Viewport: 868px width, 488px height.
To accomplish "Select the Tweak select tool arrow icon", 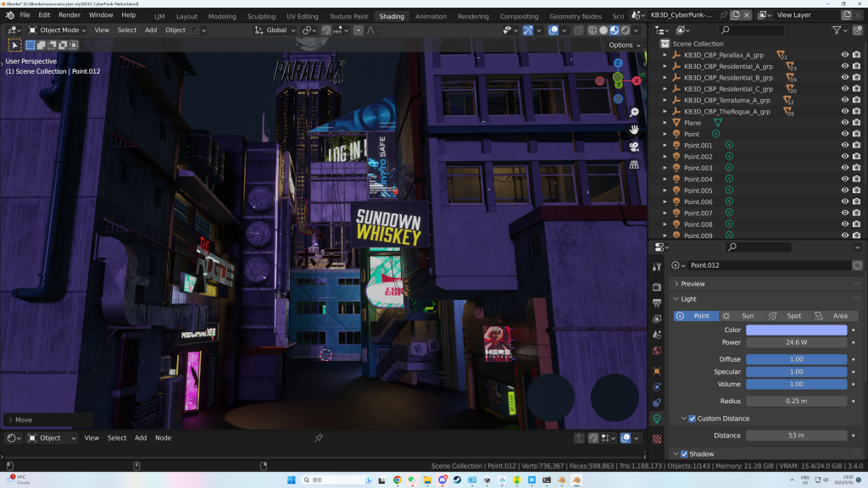I will [x=15, y=45].
